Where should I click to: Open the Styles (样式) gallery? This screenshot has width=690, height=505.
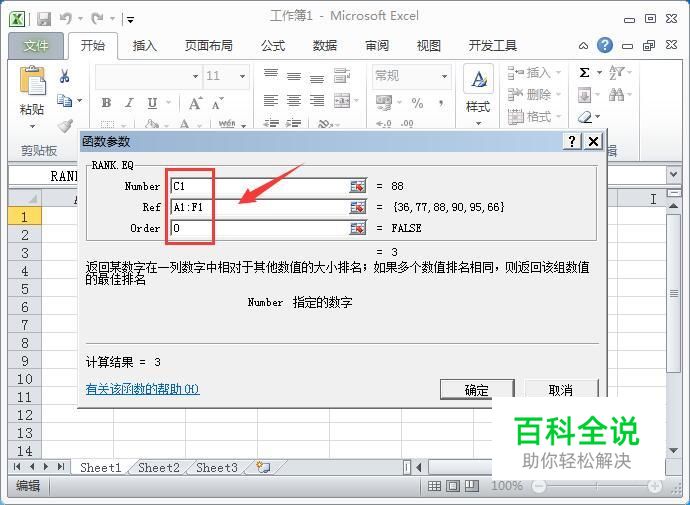478,95
